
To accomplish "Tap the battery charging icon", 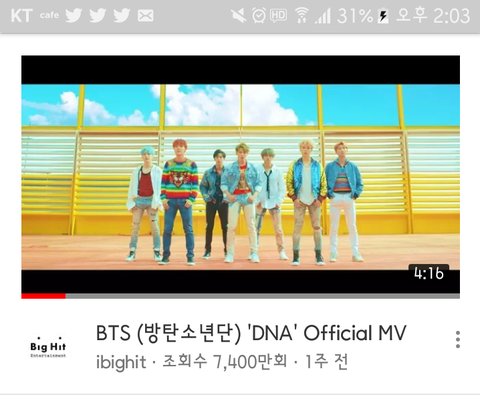I will point(383,16).
